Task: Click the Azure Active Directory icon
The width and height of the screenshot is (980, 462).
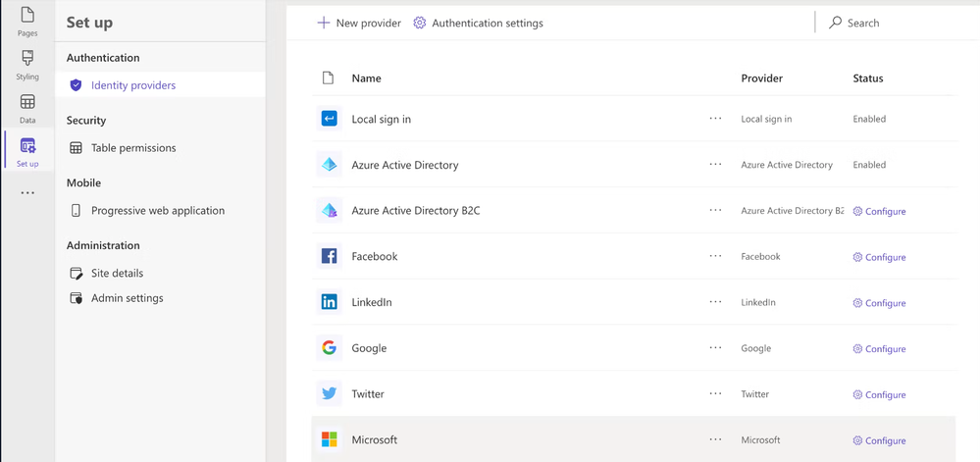Action: click(x=330, y=165)
